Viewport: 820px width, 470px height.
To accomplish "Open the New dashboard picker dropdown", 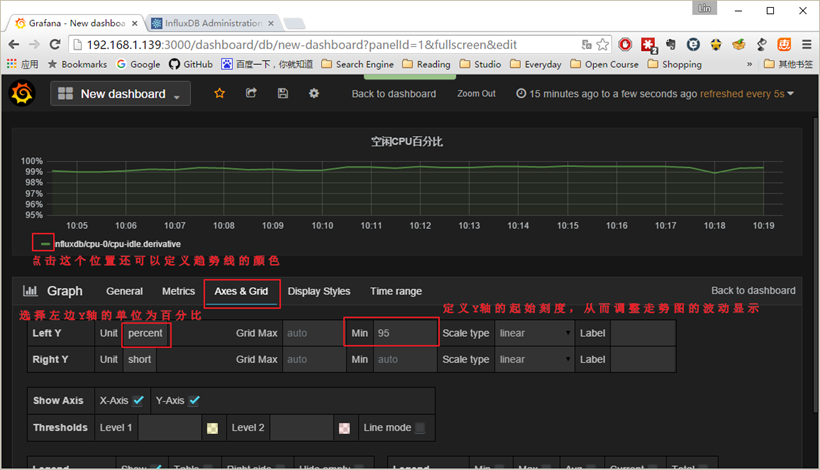I will [122, 94].
